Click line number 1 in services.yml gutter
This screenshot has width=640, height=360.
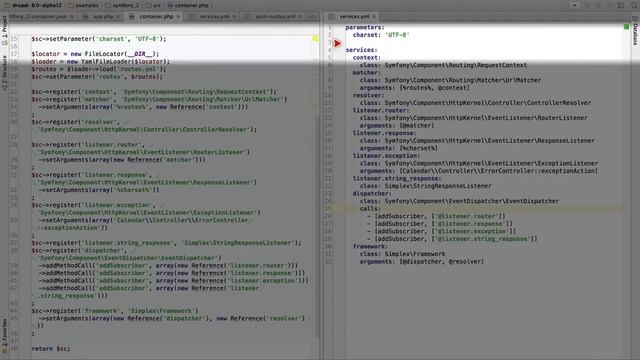(x=329, y=27)
